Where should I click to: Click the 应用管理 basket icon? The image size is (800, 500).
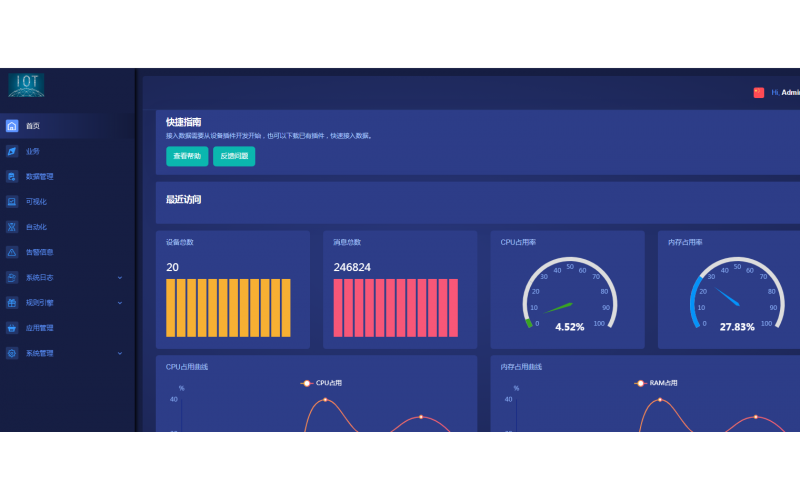(x=12, y=327)
